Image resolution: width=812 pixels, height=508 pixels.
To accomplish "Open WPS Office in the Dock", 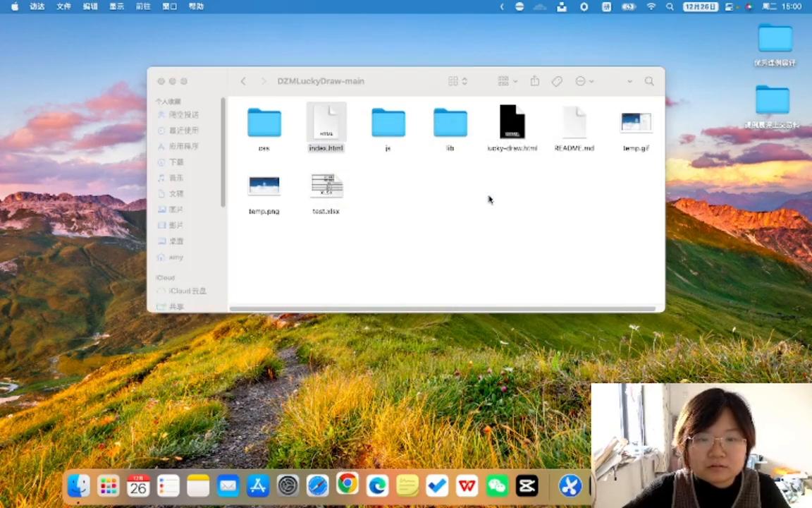I will (467, 485).
